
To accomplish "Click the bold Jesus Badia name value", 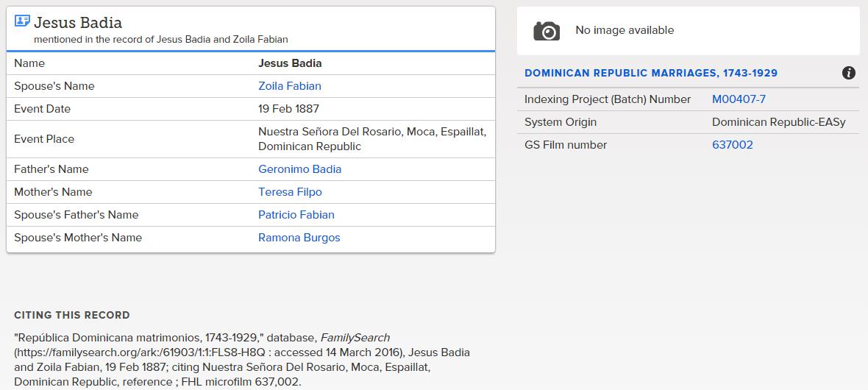I will click(290, 63).
